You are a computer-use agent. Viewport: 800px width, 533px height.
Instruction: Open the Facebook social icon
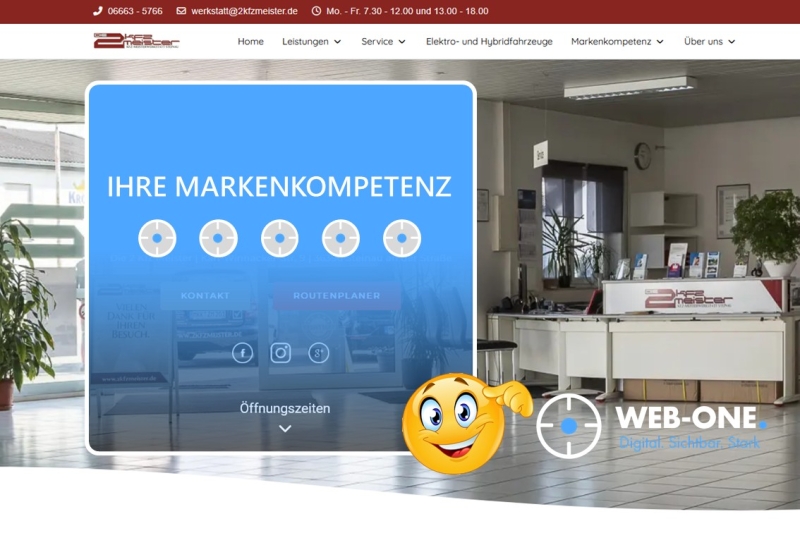point(242,353)
